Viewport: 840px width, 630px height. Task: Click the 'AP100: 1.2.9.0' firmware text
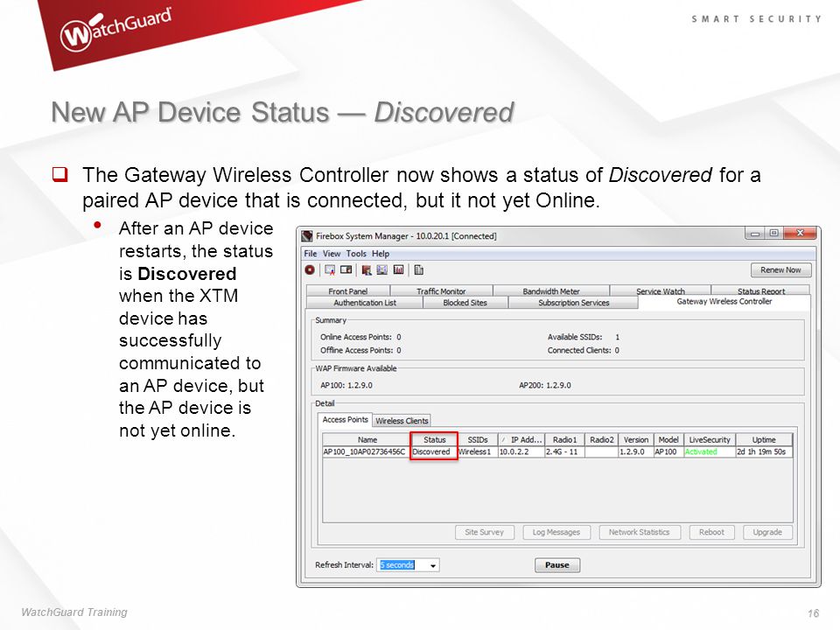346,385
